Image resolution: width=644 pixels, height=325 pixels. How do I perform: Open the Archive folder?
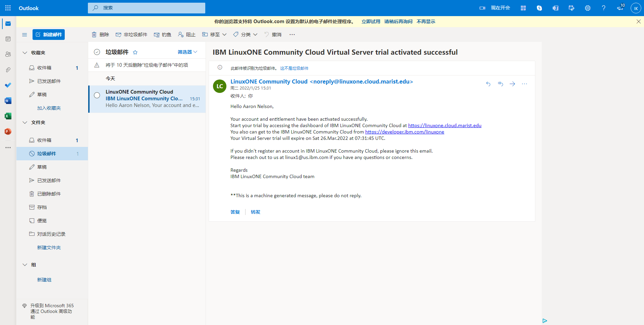52,207
